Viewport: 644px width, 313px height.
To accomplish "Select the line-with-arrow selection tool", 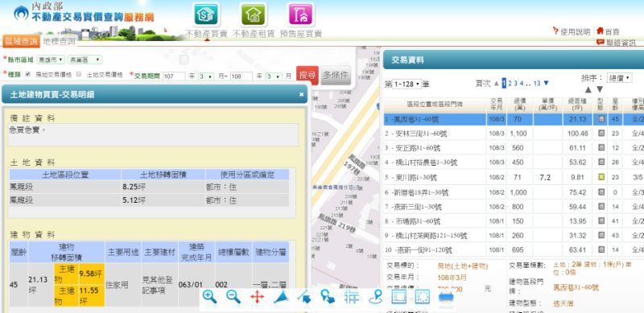I will pos(304,297).
